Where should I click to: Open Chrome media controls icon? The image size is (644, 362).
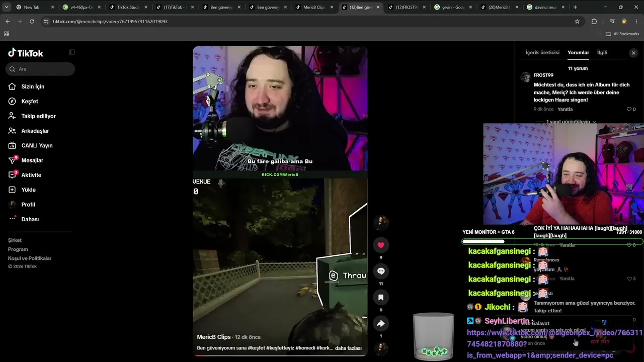pyautogui.click(x=612, y=22)
